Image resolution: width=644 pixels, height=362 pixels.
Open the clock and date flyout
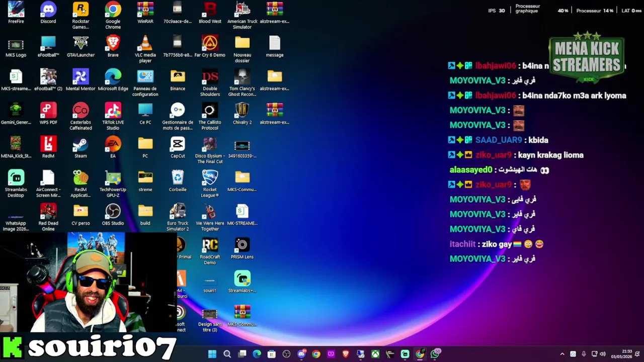[x=621, y=354]
